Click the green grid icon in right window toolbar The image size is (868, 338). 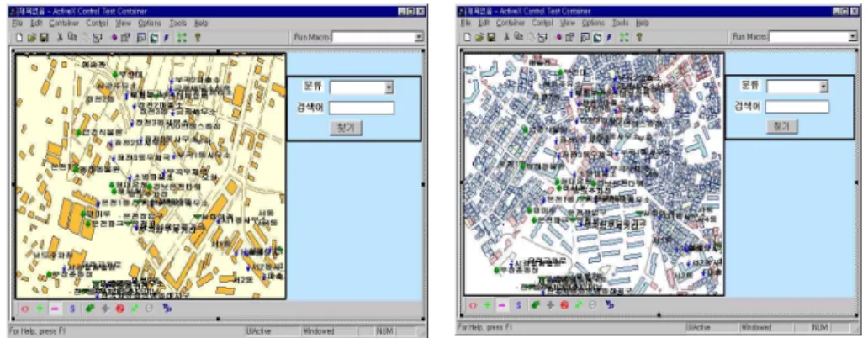624,37
